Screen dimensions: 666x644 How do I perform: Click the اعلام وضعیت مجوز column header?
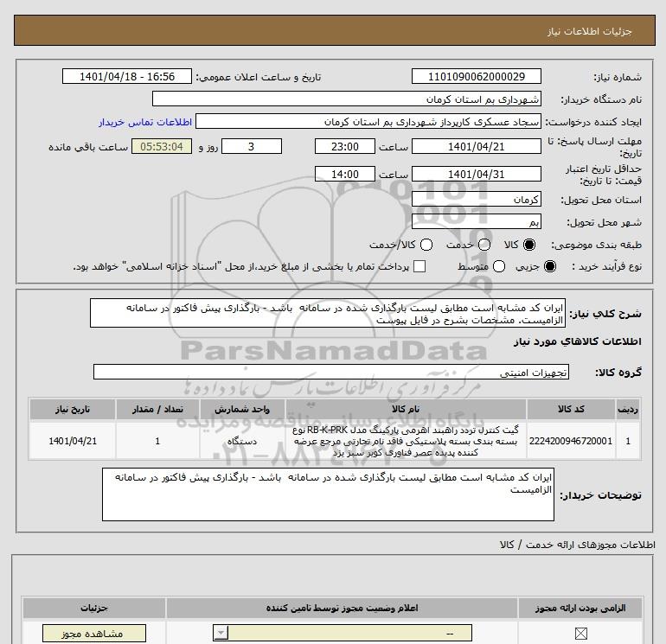coord(342,608)
